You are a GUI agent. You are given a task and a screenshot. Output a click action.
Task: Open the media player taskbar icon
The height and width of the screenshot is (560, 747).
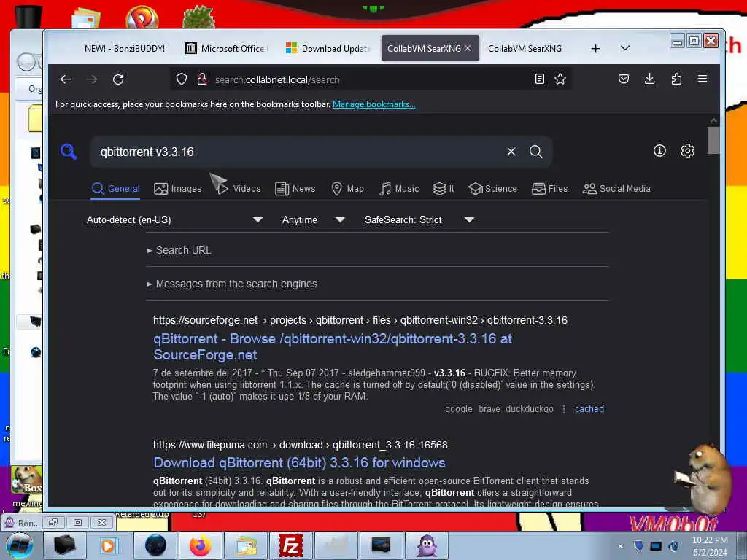[x=108, y=545]
